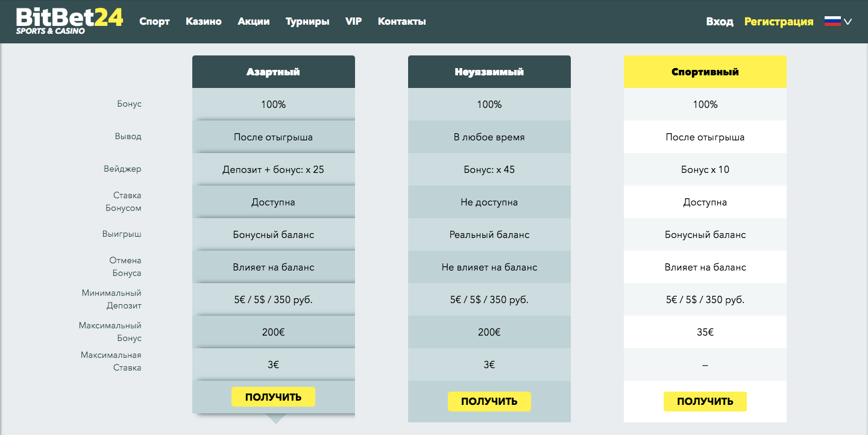Select the yellow Спортивный column header
The height and width of the screenshot is (435, 868).
coord(705,72)
